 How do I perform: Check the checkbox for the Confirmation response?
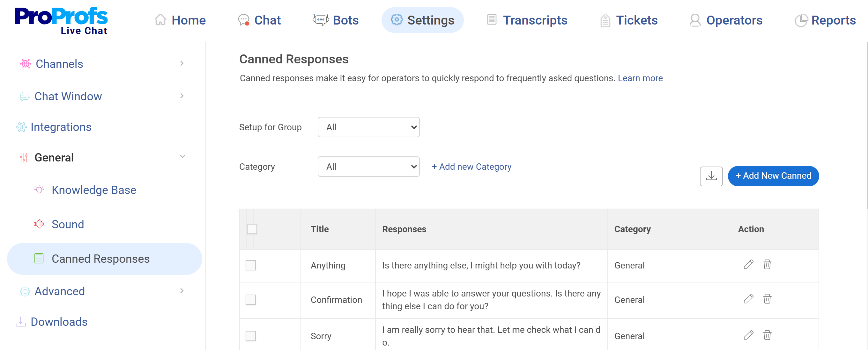(251, 299)
